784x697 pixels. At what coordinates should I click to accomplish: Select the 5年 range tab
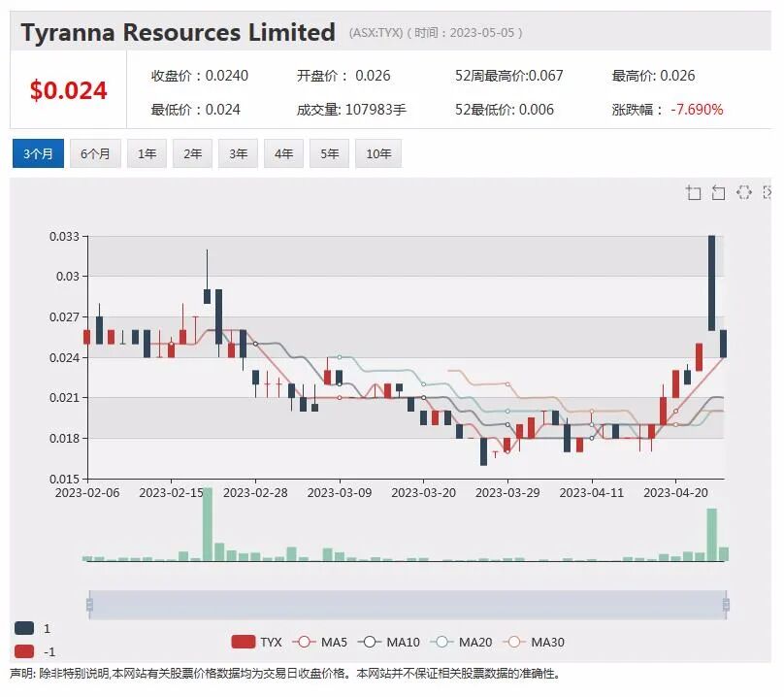pos(329,153)
